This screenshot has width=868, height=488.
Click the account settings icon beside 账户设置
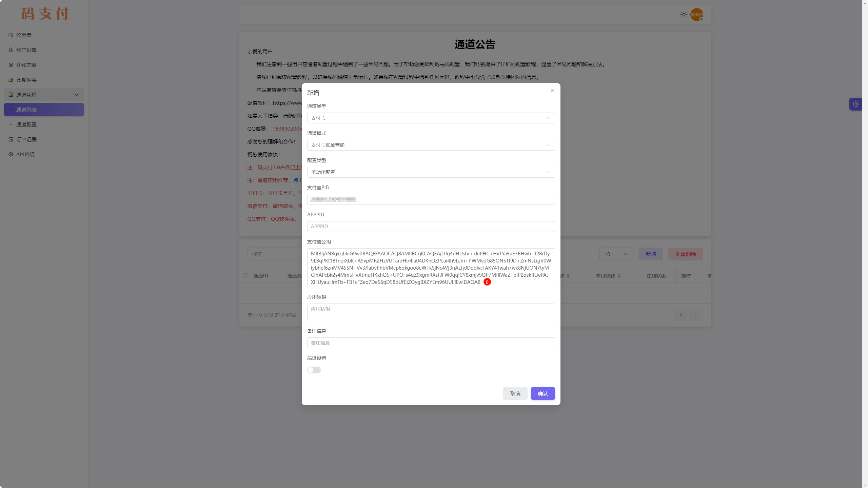coord(11,50)
